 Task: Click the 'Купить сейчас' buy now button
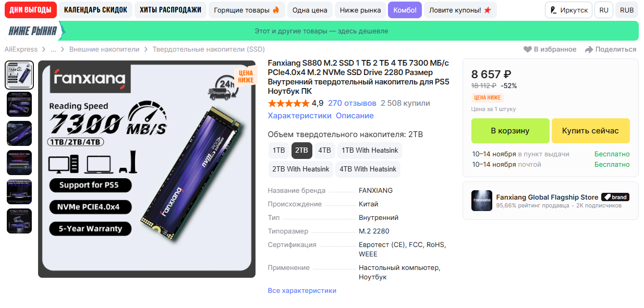point(590,131)
